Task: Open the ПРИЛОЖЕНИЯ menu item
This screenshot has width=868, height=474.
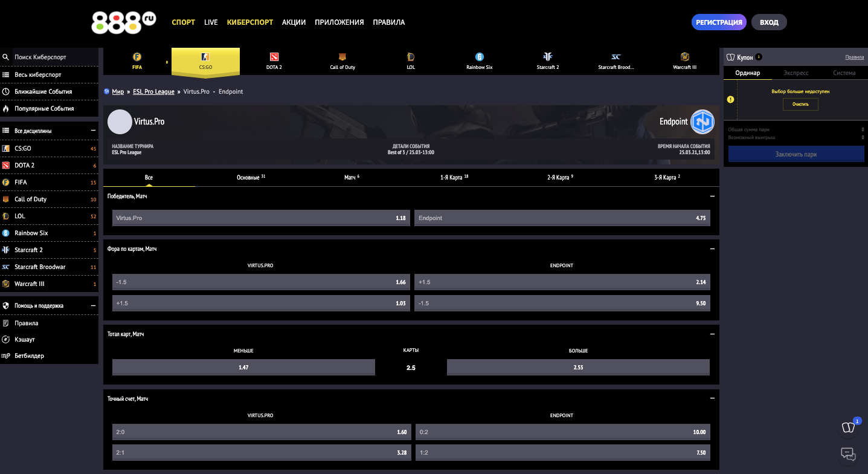Action: click(x=339, y=22)
